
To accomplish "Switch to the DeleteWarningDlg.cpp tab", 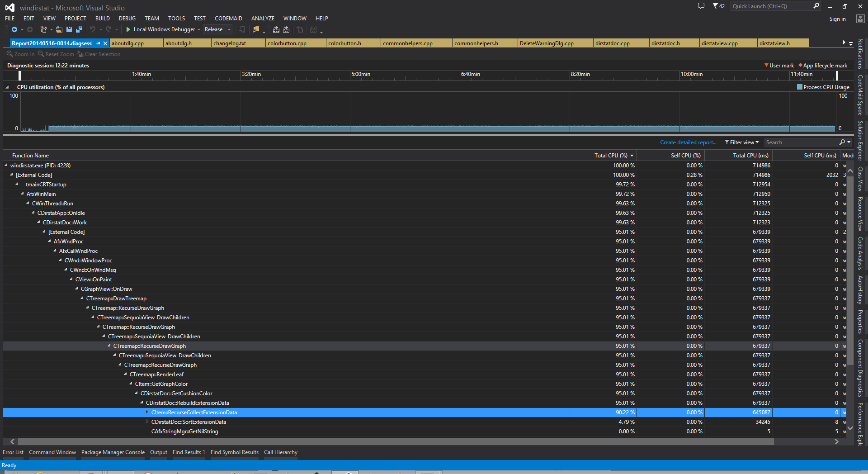I will click(x=555, y=43).
